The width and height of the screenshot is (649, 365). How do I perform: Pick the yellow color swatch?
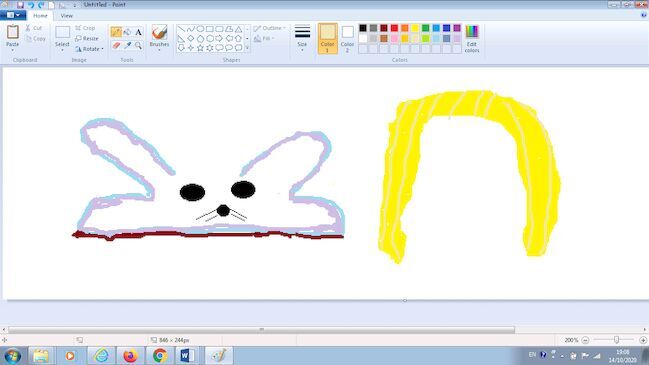(x=415, y=28)
